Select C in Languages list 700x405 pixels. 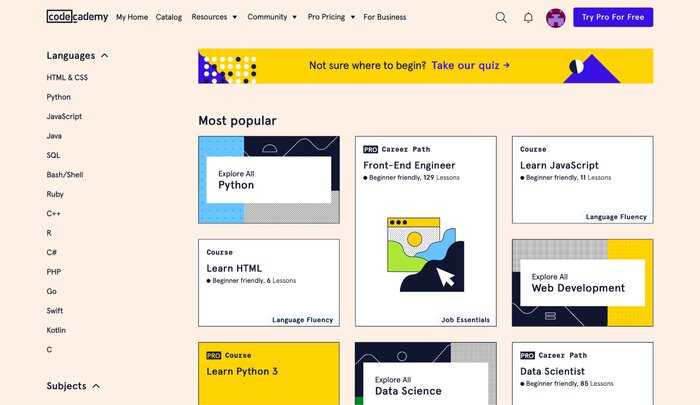point(49,349)
